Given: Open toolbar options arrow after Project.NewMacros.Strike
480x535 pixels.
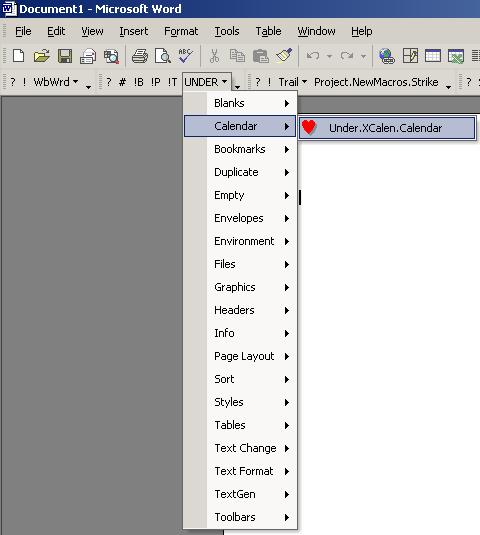Looking at the screenshot, I should pyautogui.click(x=449, y=87).
